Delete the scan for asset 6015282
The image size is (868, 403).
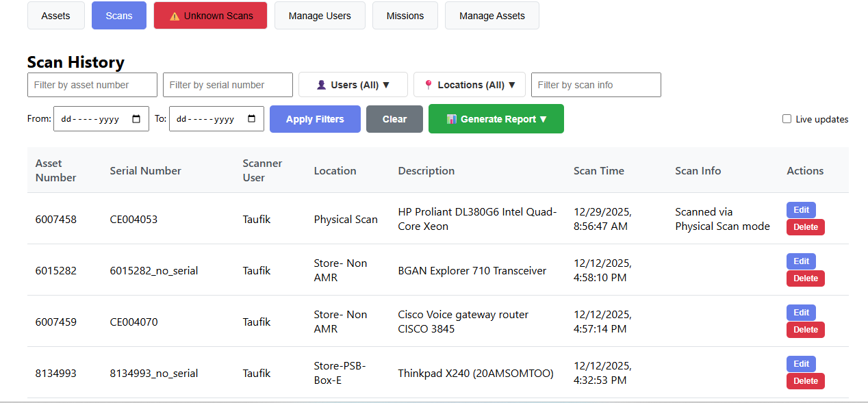[806, 278]
